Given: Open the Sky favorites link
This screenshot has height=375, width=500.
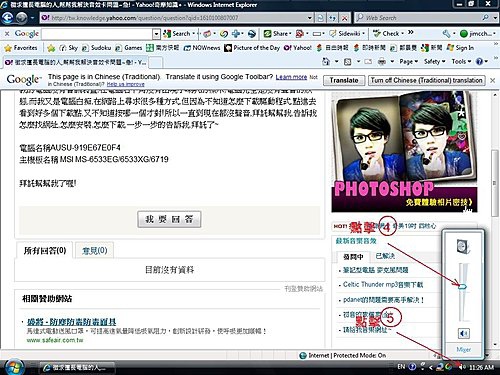Looking at the screenshot, I should [x=69, y=48].
